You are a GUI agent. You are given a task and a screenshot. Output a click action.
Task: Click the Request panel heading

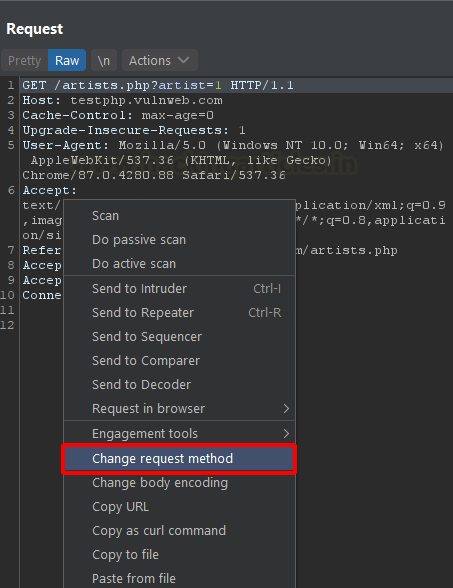[x=34, y=29]
